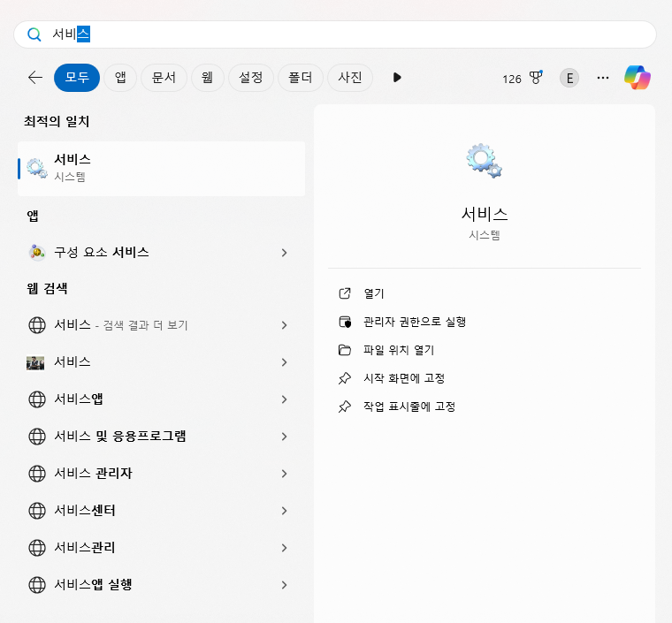Expand 검색 결과 더 보기 chevron
672x623 pixels.
[284, 325]
